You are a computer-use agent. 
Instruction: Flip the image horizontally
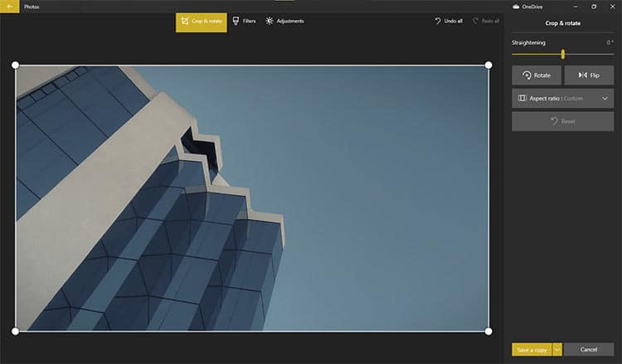(589, 75)
